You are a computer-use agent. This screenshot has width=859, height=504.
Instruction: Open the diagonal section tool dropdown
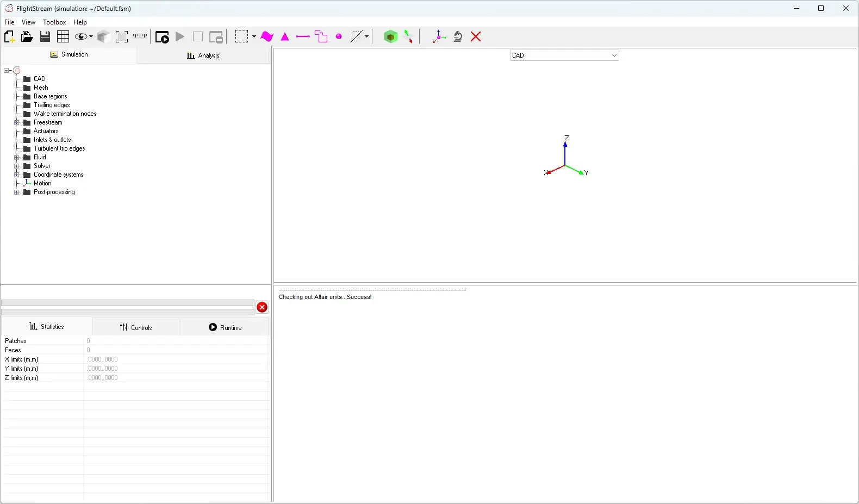coord(367,36)
